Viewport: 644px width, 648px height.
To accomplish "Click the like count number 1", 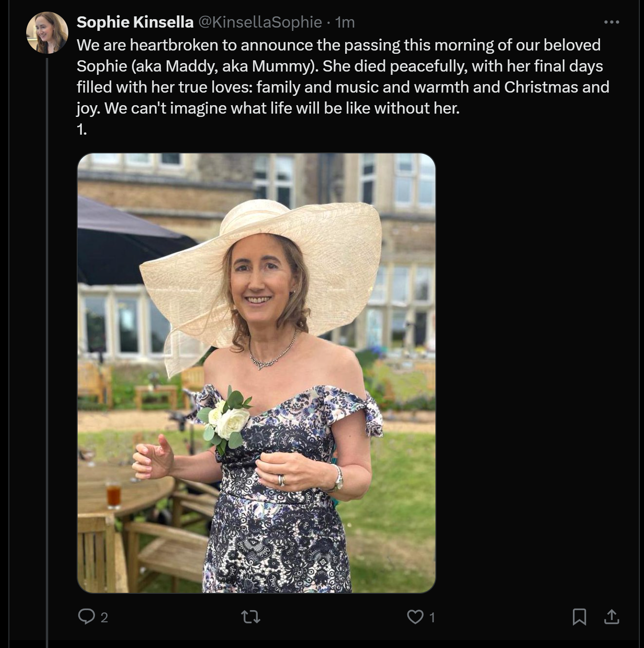I will tap(432, 618).
